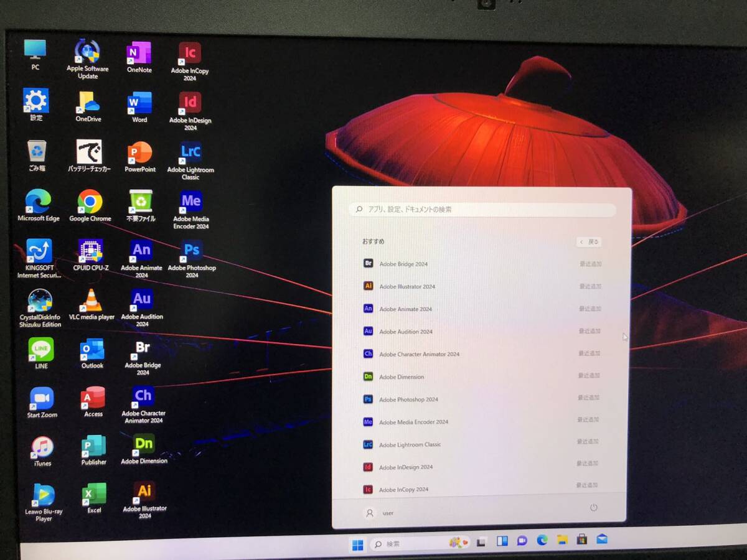Launch Start Zoom desktop shortcut

click(42, 403)
